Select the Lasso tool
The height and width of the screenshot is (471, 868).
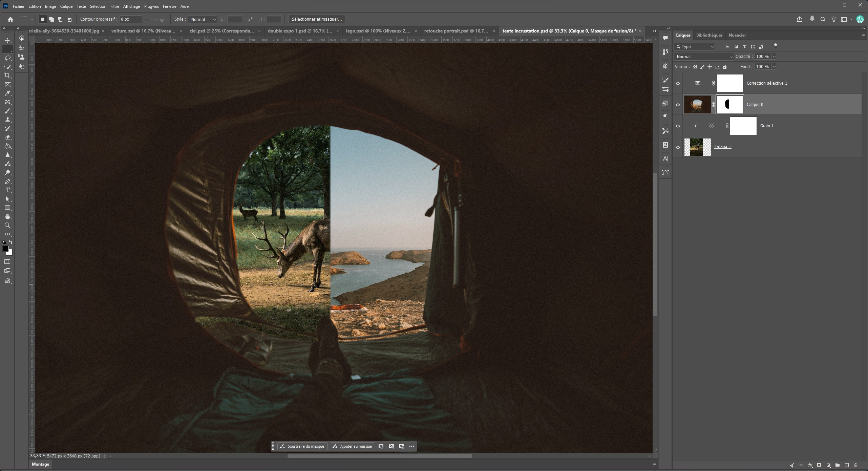tap(7, 58)
